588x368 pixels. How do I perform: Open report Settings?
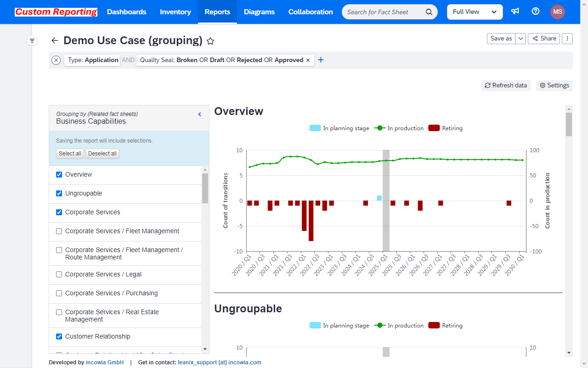coord(554,86)
